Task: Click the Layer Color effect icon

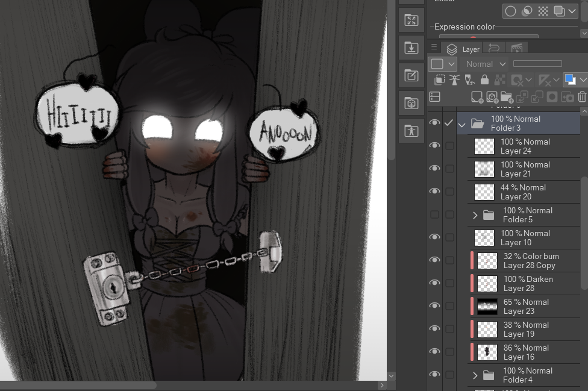Action: tap(559, 11)
